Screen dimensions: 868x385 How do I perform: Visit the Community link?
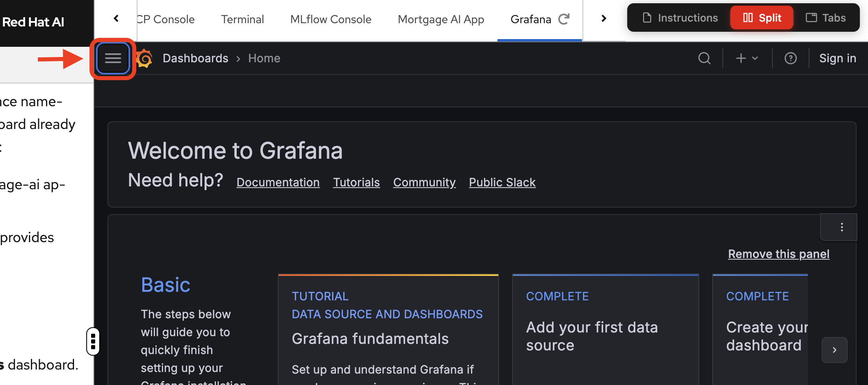(x=424, y=182)
